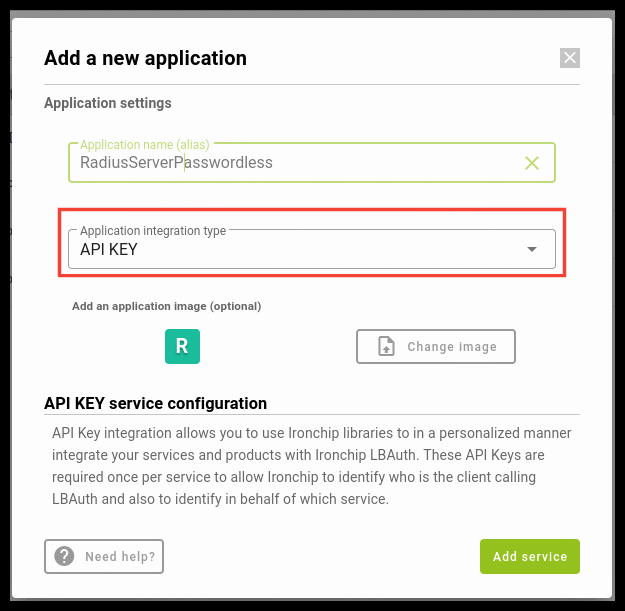
Task: Select the green R application image
Action: coord(182,346)
